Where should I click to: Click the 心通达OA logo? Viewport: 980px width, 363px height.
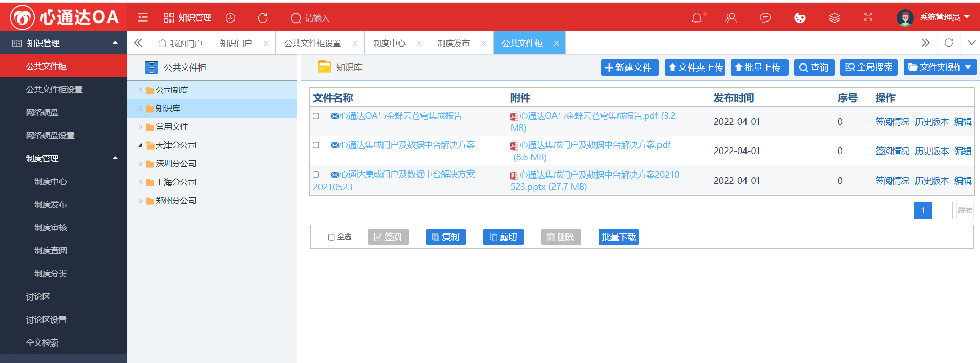(x=64, y=17)
